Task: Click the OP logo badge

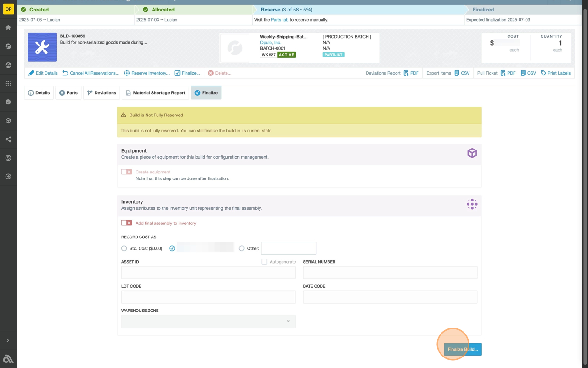Action: pos(8,9)
